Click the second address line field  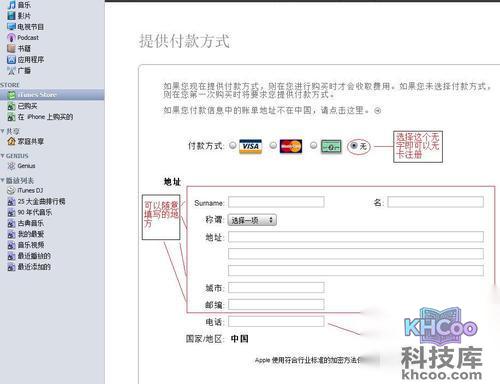pos(356,254)
